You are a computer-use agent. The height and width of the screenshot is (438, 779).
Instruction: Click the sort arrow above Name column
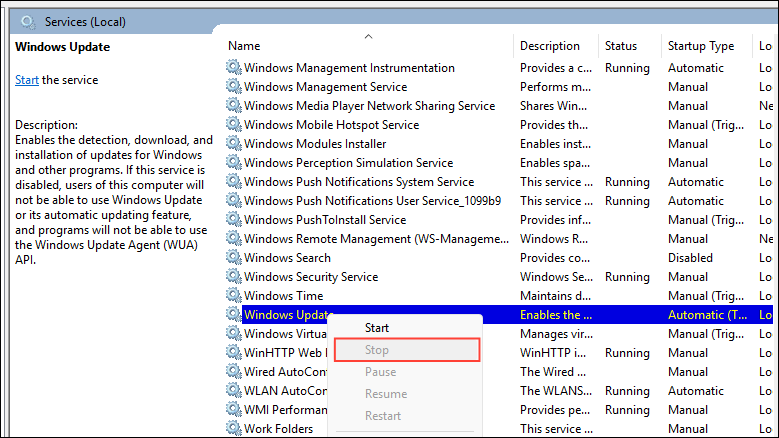(368, 36)
